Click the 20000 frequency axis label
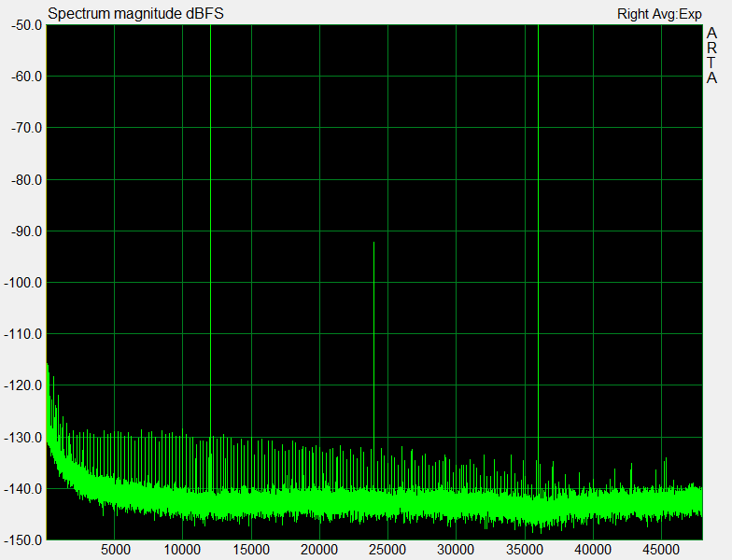The width and height of the screenshot is (732, 560). [319, 550]
